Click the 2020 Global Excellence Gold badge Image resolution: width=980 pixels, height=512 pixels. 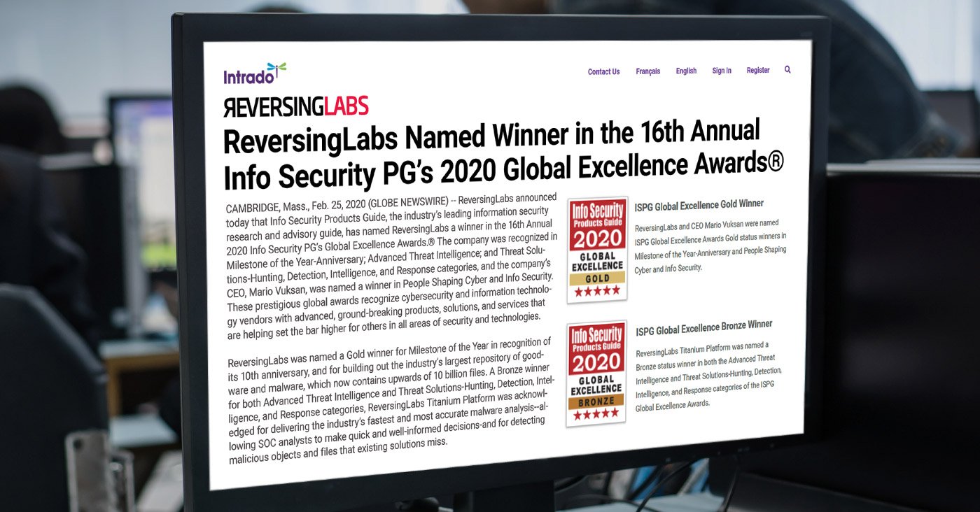coord(597,249)
